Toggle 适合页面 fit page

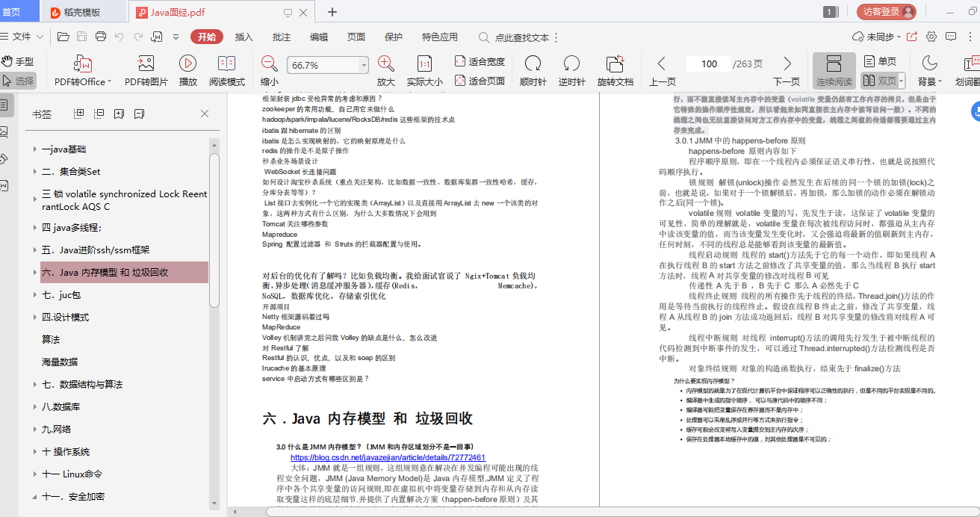[480, 81]
